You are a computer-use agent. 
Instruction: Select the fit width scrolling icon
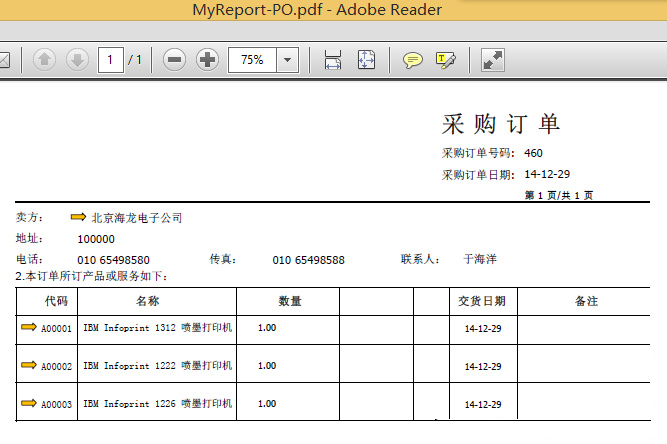coord(333,60)
